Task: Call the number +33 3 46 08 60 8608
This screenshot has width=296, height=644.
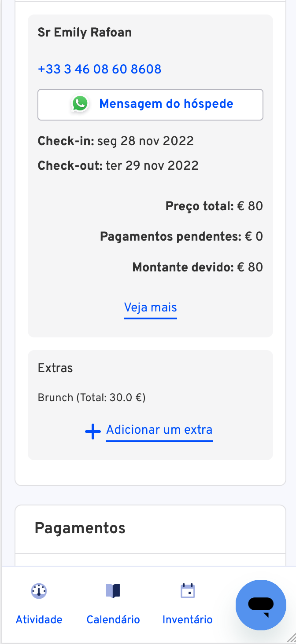Action: [x=100, y=69]
